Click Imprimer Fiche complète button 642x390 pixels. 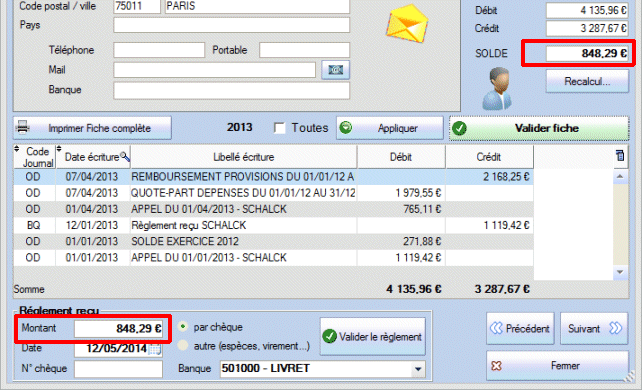click(x=92, y=128)
